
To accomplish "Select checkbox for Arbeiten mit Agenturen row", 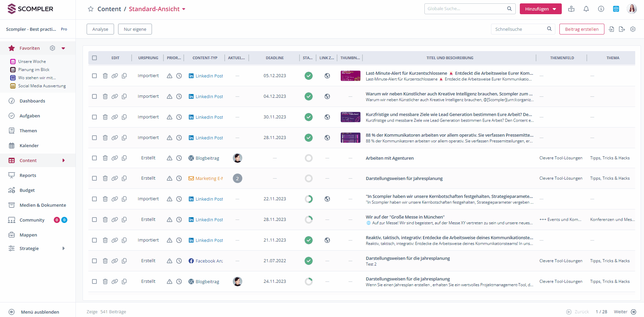I will tap(94, 158).
